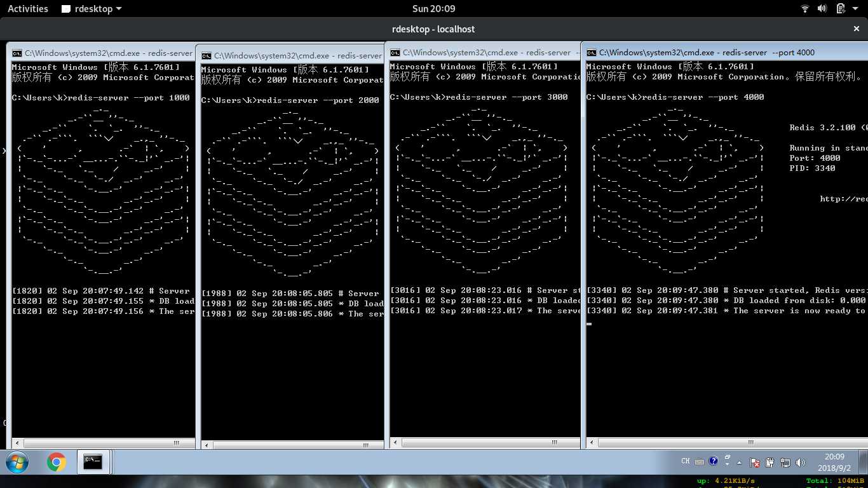Click the Windows volume speaker icon
868x488 pixels.
point(800,463)
